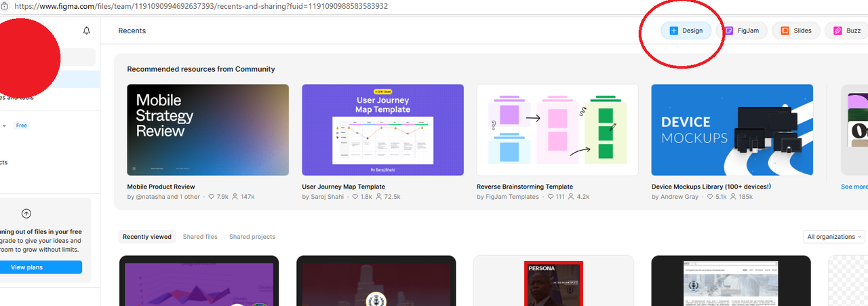868x306 pixels.
Task: Open dark red city recent file thumbnail
Action: 376,281
